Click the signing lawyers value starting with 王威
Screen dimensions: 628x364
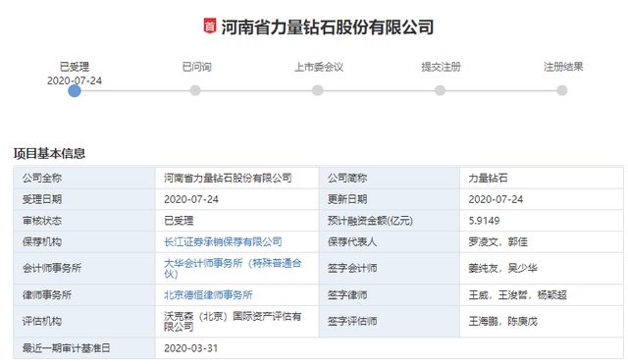(x=518, y=295)
